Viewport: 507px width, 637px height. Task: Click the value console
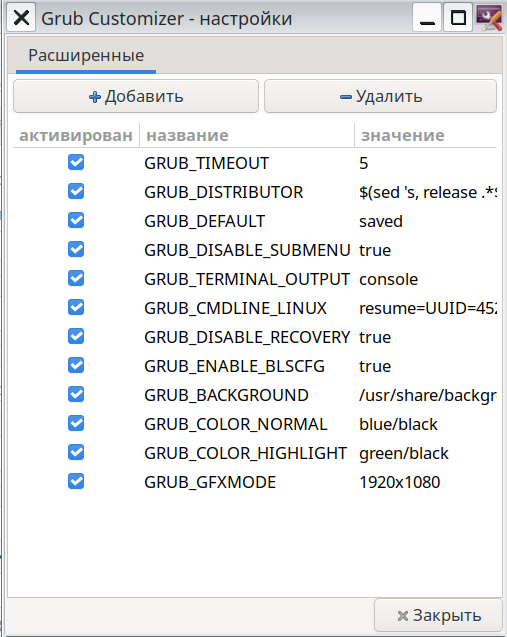[x=388, y=280]
